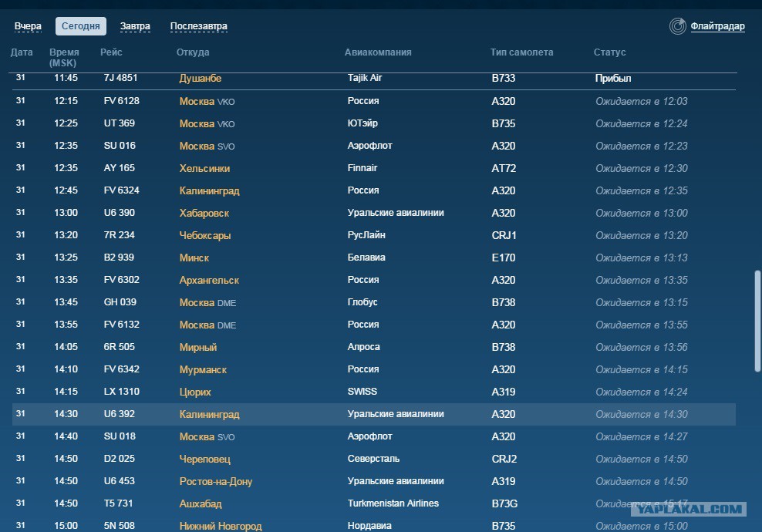Open the Череповец origin link

tap(204, 459)
